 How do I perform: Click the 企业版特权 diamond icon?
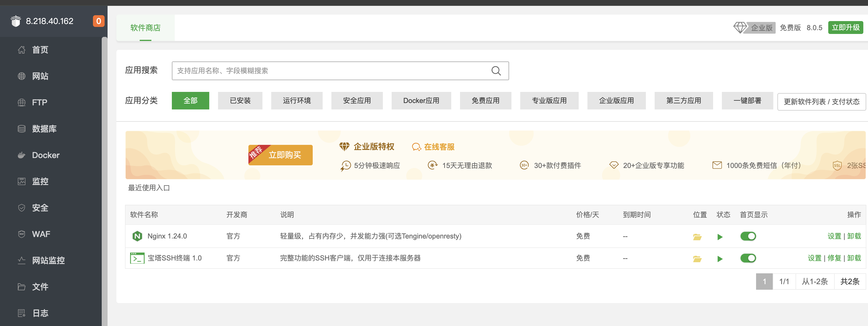(x=344, y=147)
